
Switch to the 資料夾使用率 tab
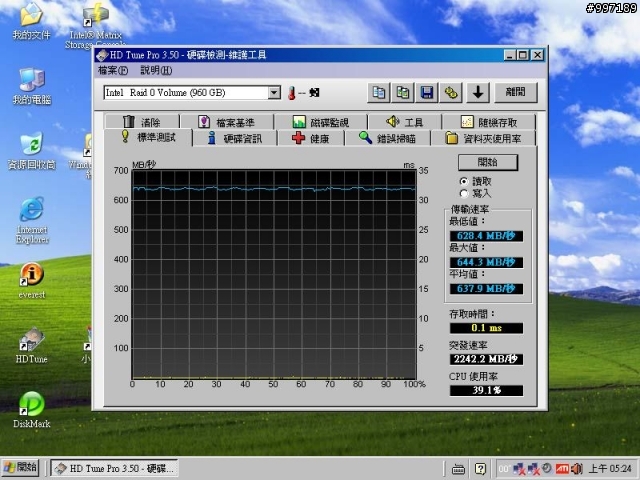pos(483,138)
